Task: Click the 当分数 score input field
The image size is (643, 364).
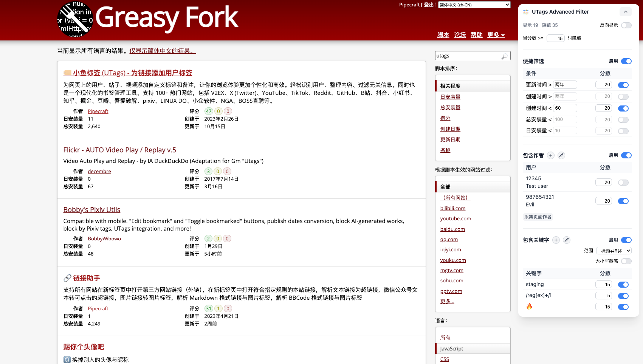Action: (555, 38)
